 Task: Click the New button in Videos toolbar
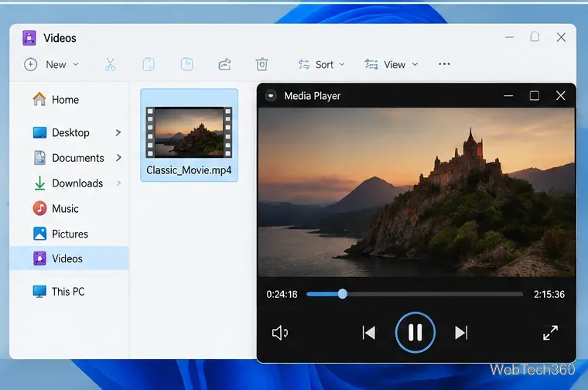[51, 64]
